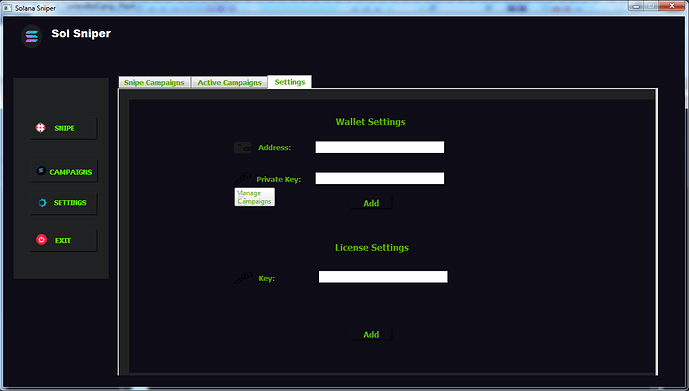Click the EXIT sidebar button

64,240
